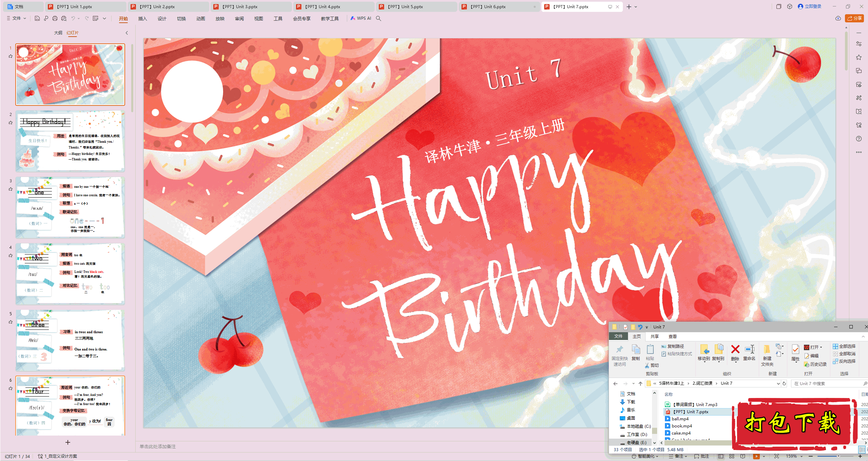The width and height of the screenshot is (868, 461).
Task: Open the 查看 tab in Explorer
Action: (x=673, y=336)
